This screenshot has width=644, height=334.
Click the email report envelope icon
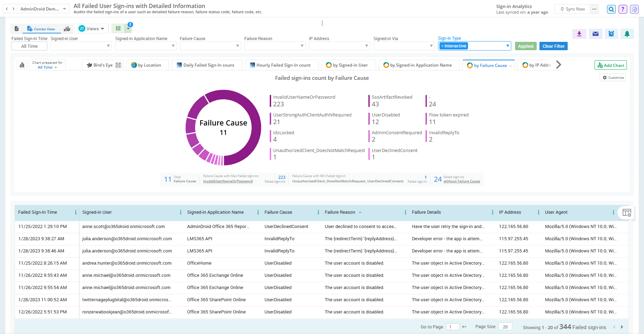click(596, 34)
